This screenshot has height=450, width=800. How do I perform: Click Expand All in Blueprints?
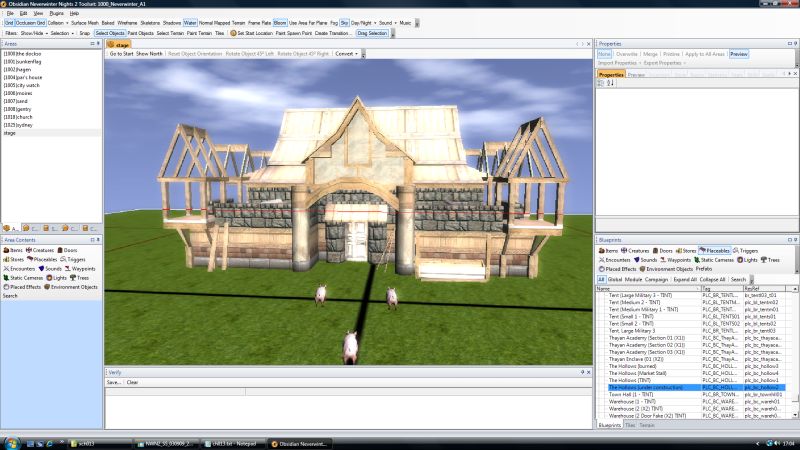(x=685, y=280)
